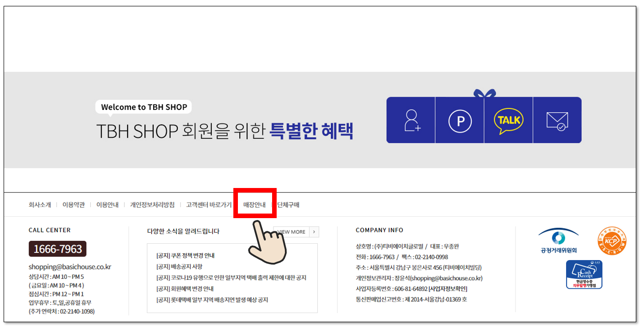Click the COMPANY INFO heading
Image resolution: width=644 pixels, height=329 pixels.
[380, 230]
